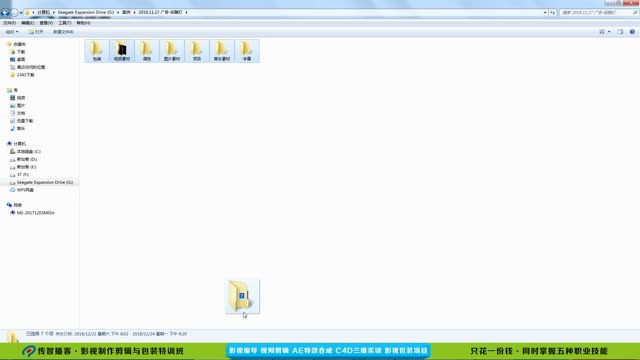Select the folder with black video thumbnail
This screenshot has width=640, height=360.
click(x=122, y=51)
